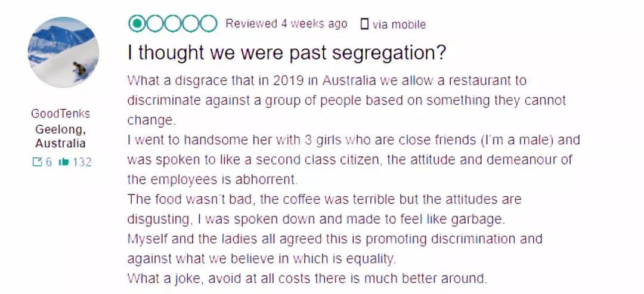The width and height of the screenshot is (644, 294).
Task: Click 'Reviewed 4 weeks ago' date text
Action: coord(286,24)
